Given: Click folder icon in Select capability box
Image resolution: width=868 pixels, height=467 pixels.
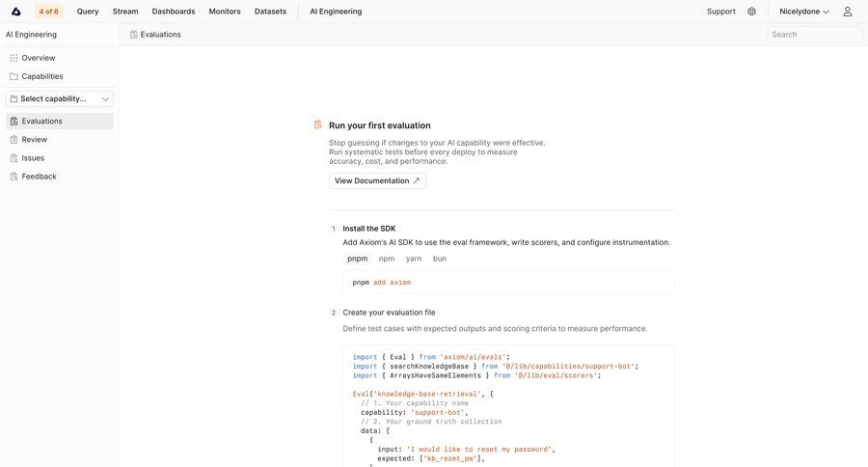Looking at the screenshot, I should pyautogui.click(x=14, y=98).
